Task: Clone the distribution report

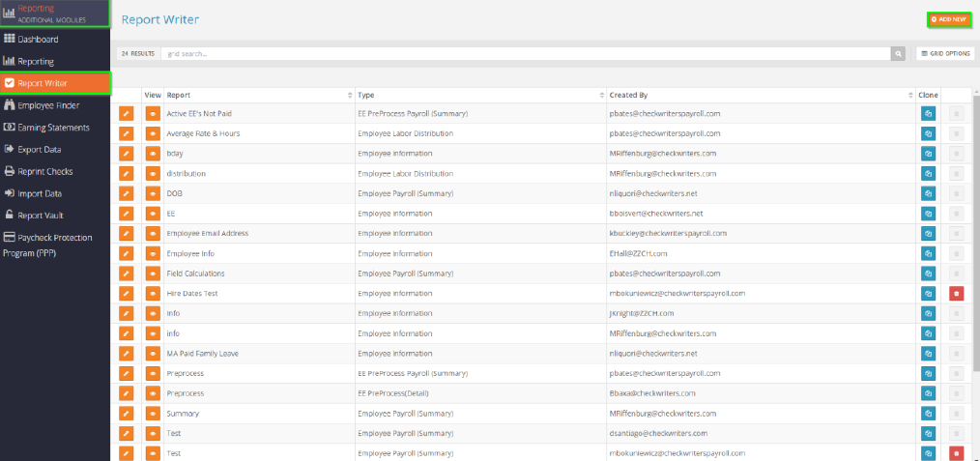Action: click(928, 174)
